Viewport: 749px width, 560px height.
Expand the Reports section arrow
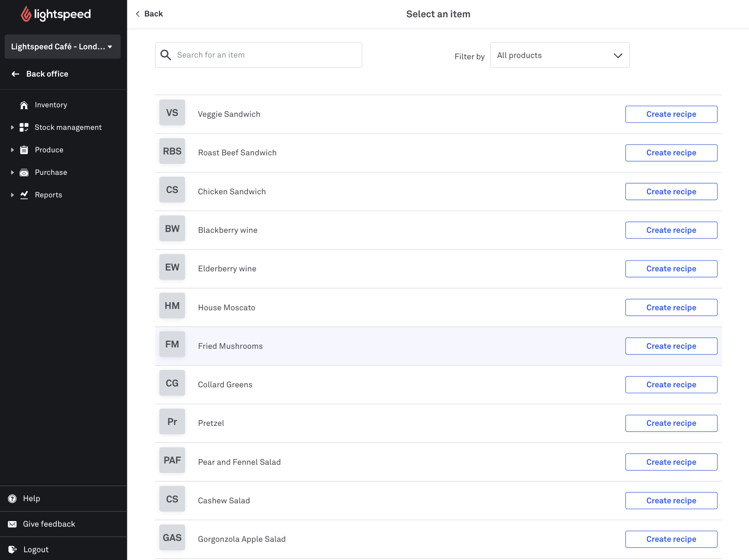(12, 195)
